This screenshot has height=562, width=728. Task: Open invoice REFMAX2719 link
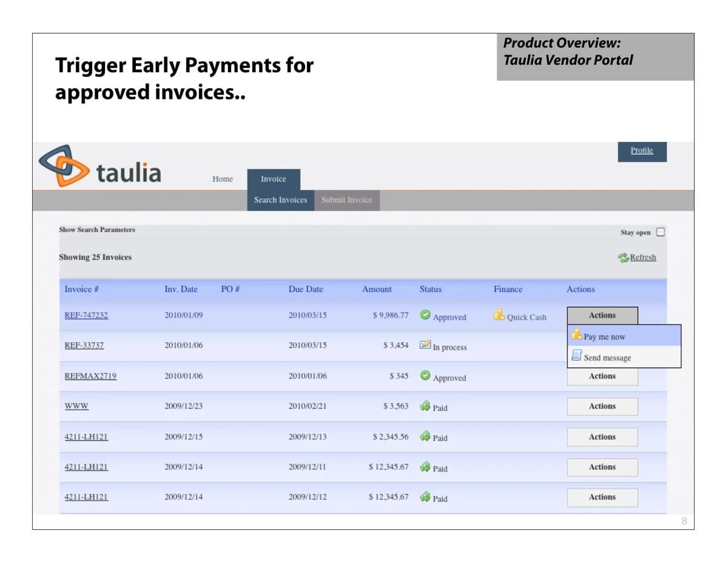coord(90,376)
